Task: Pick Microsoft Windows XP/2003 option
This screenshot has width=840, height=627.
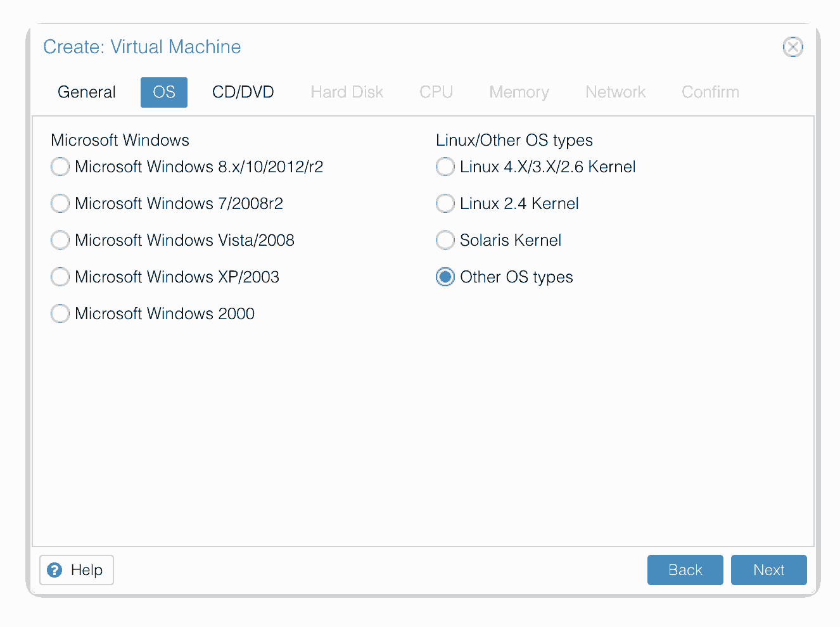Action: [60, 277]
